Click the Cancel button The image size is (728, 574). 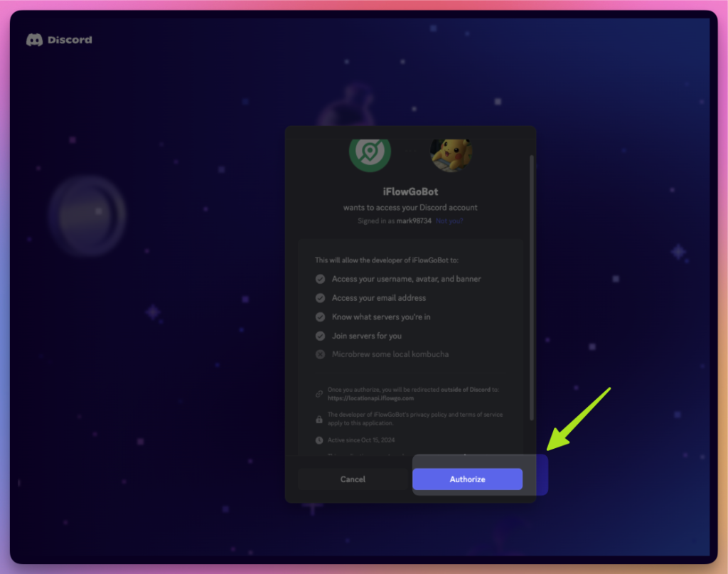(x=353, y=479)
